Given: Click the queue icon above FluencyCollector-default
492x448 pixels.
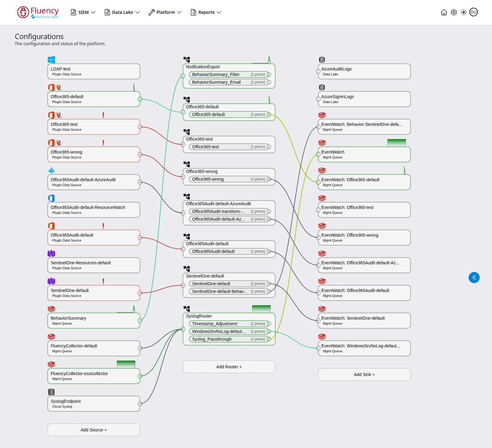Looking at the screenshot, I should pyautogui.click(x=51, y=337).
